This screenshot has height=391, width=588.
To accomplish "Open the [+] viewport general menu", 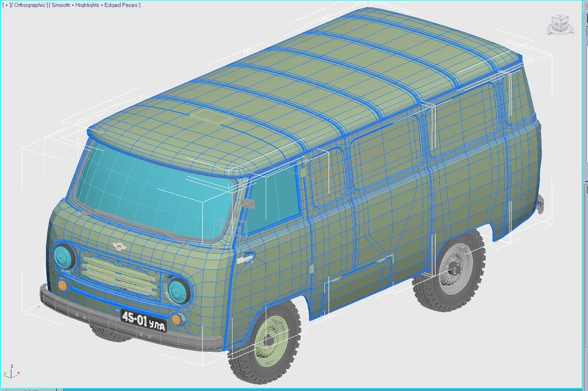I will (x=7, y=5).
